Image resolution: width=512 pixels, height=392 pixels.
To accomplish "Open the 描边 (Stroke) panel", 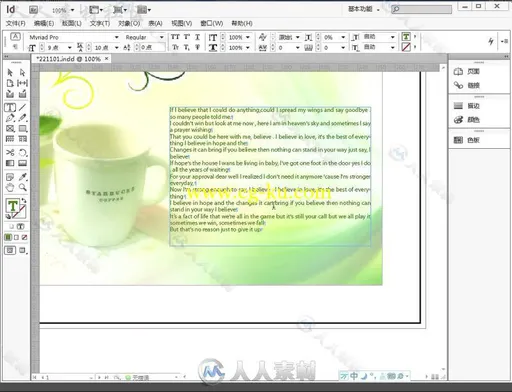I will tap(467, 106).
